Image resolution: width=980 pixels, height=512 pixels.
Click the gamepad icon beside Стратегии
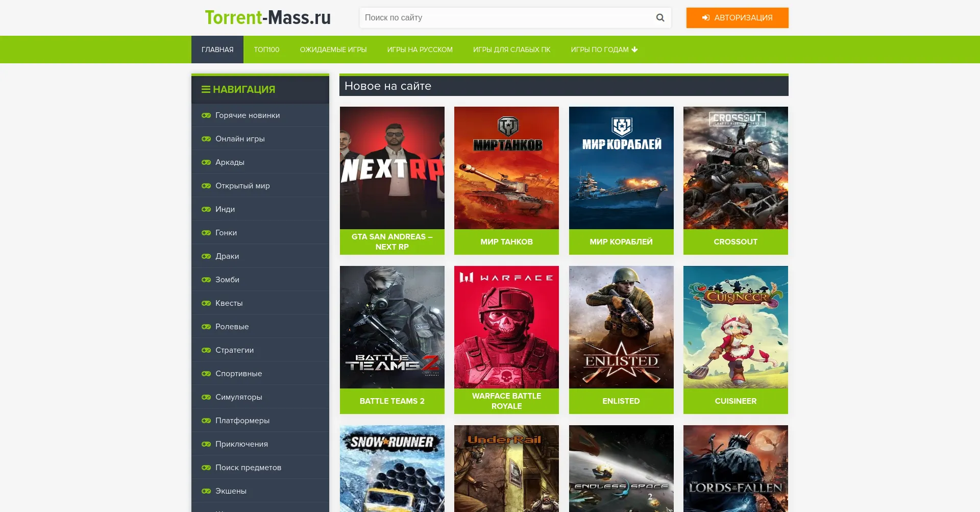(x=206, y=350)
